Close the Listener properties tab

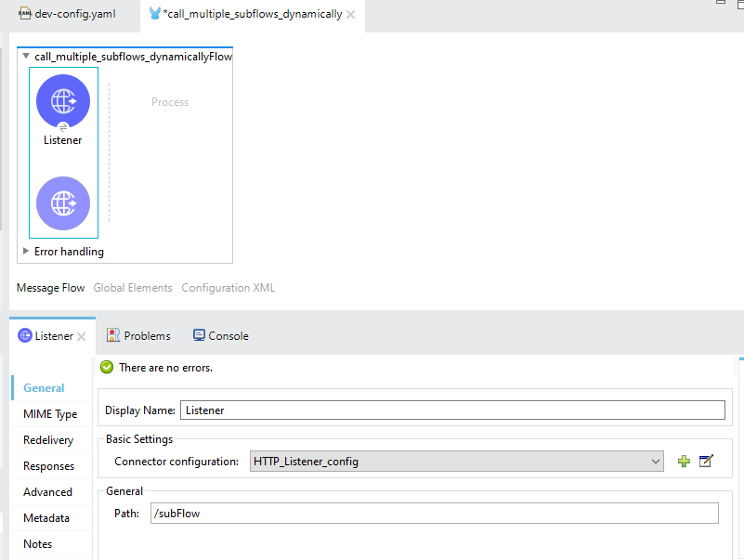pos(82,336)
